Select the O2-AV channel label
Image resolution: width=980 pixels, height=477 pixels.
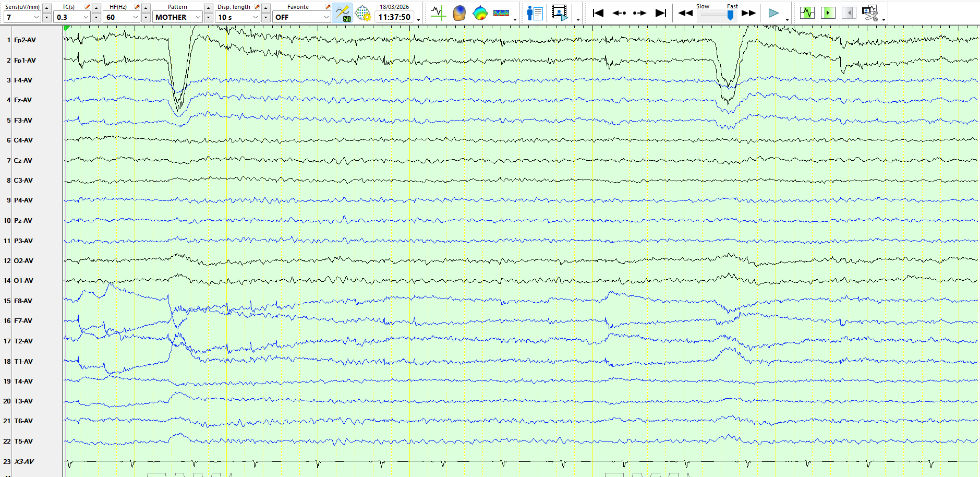coord(23,261)
